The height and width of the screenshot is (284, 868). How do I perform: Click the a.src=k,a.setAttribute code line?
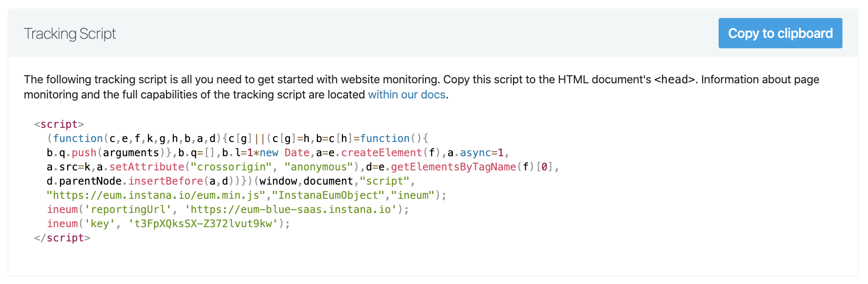[x=303, y=167]
